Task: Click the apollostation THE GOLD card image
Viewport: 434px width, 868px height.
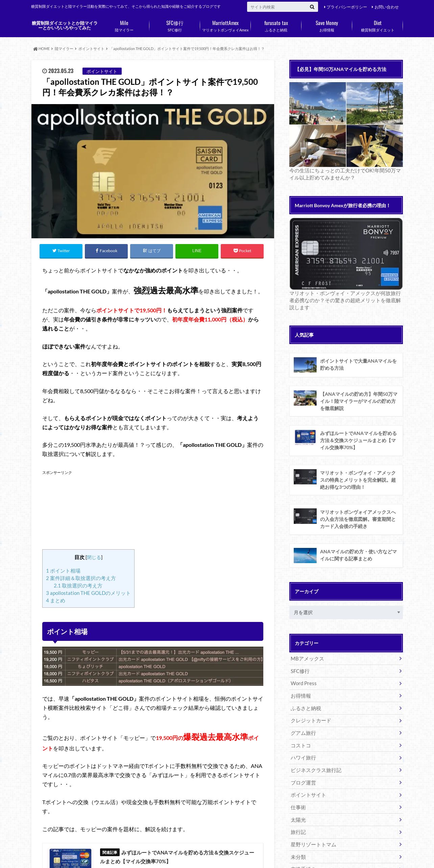Action: (x=153, y=171)
